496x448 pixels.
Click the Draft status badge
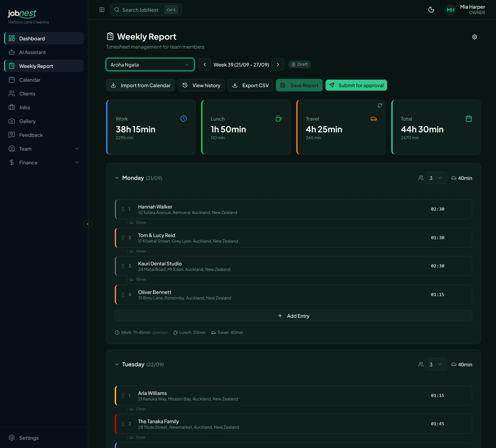tap(299, 64)
